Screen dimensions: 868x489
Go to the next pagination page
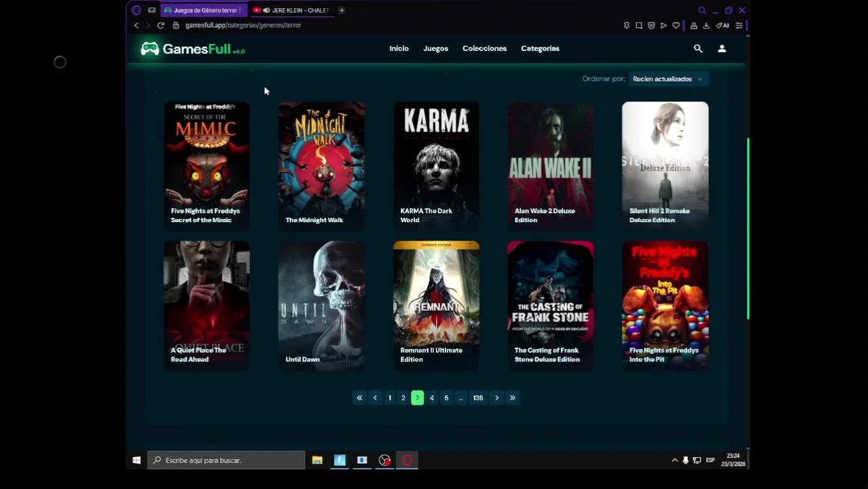click(x=496, y=398)
